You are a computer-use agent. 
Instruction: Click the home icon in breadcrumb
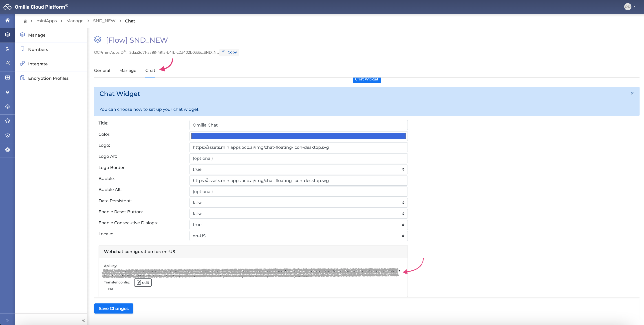coord(25,21)
